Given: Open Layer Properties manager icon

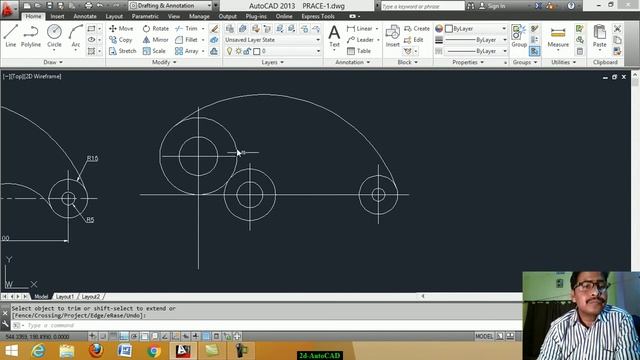Looking at the screenshot, I should [230, 29].
